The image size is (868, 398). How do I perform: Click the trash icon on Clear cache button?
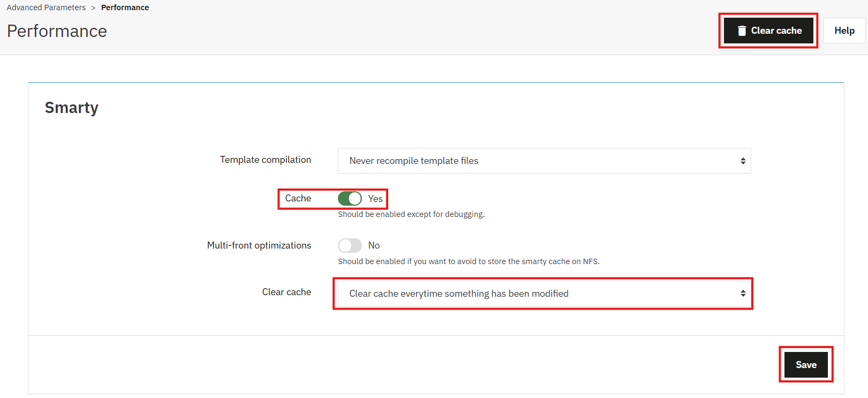[x=742, y=31]
